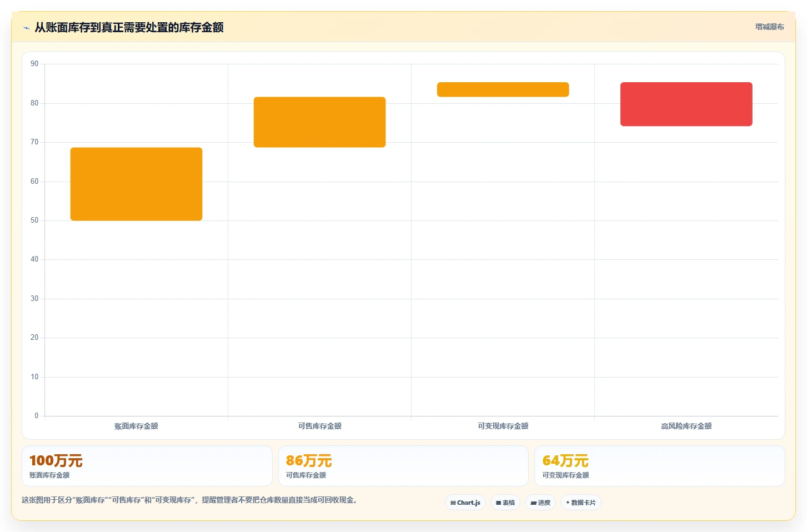Select the Chart.js tag pill

pos(465,503)
